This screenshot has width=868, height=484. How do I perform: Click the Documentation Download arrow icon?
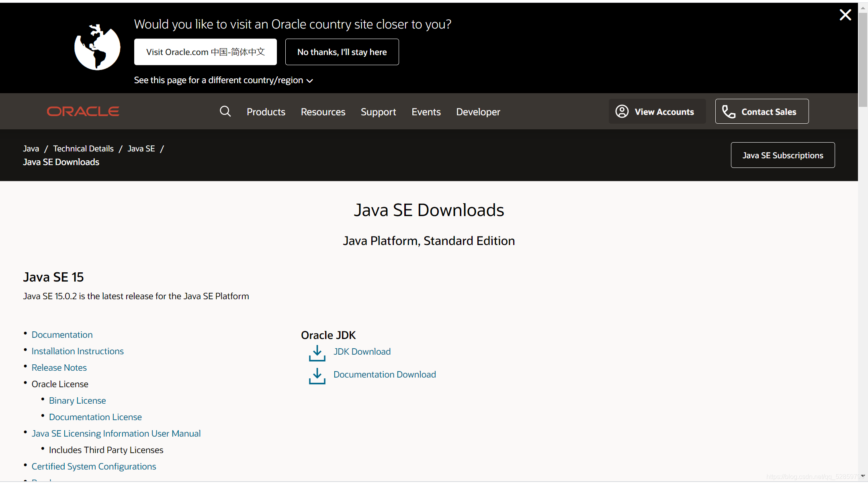(317, 376)
